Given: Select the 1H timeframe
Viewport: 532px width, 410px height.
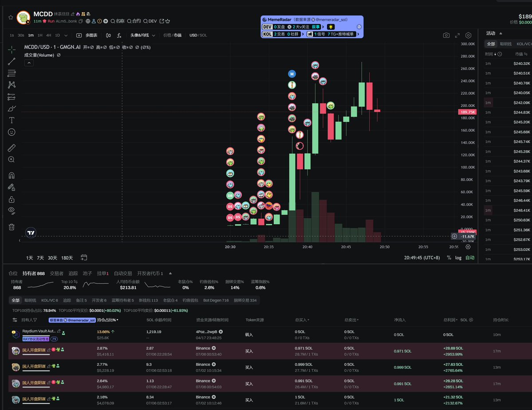Looking at the screenshot, I should pyautogui.click(x=40, y=35).
